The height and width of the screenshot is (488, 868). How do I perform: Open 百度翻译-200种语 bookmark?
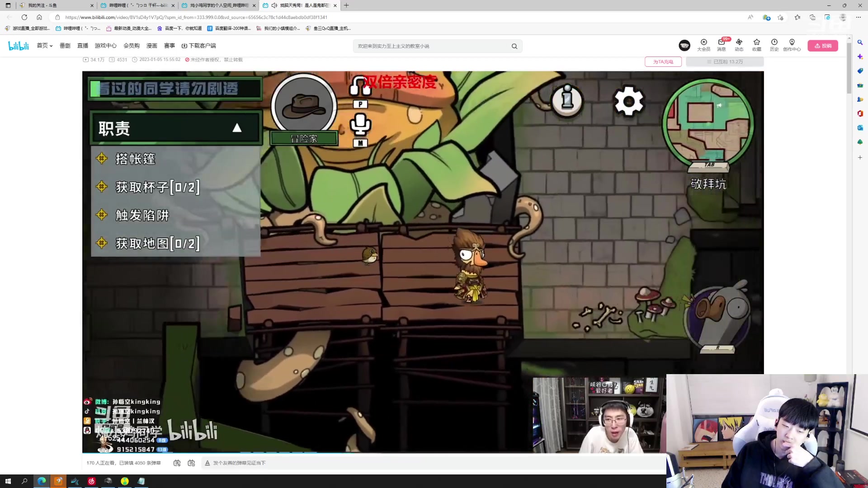tap(229, 28)
